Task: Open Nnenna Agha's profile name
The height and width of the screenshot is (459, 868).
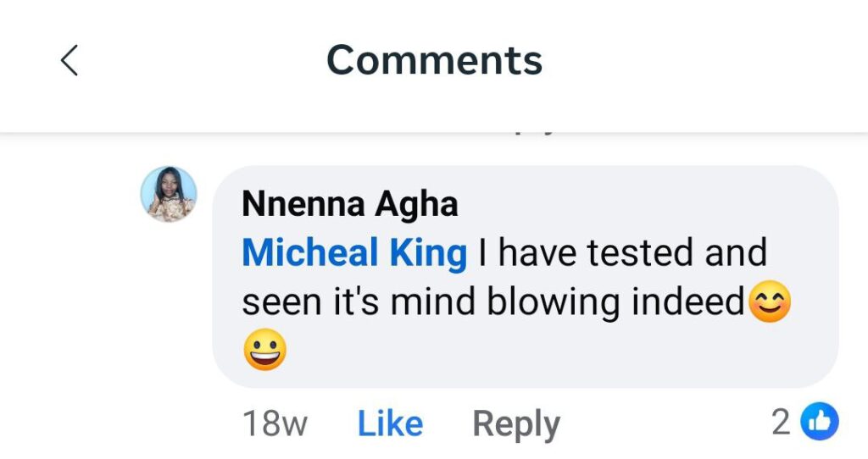Action: 349,204
